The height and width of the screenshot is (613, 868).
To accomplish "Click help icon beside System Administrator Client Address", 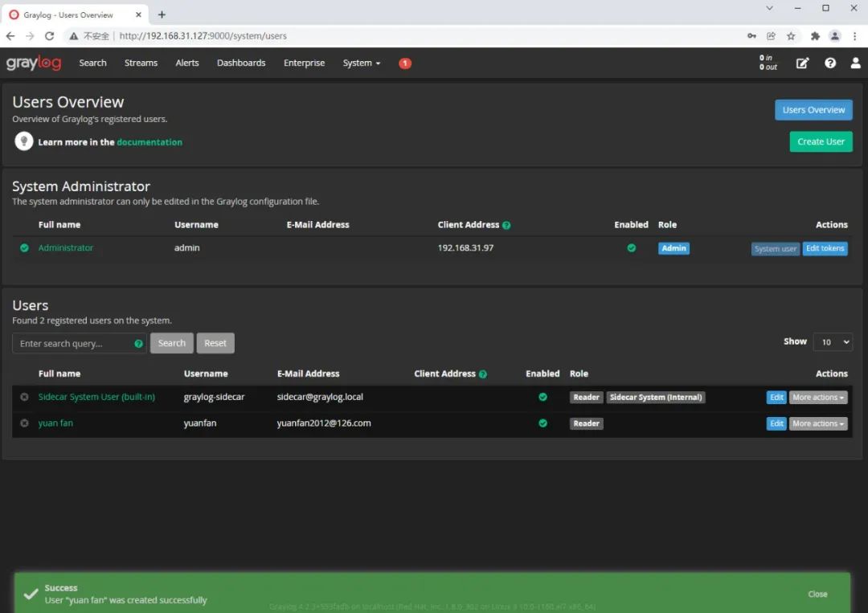I will tap(506, 225).
